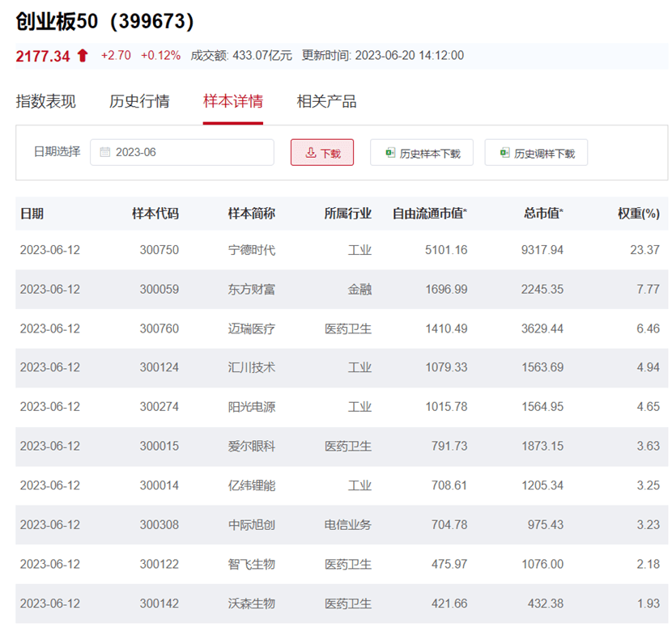Viewport: 672px width, 627px height.
Task: Click sample name 沃森生物
Action: [252, 604]
